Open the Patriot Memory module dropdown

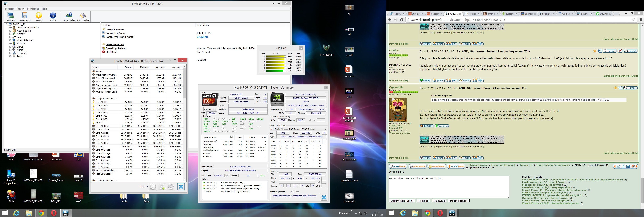pyautogui.click(x=298, y=129)
